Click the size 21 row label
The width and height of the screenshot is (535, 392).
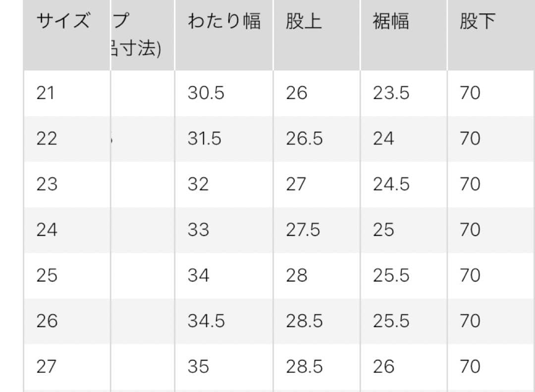46,93
